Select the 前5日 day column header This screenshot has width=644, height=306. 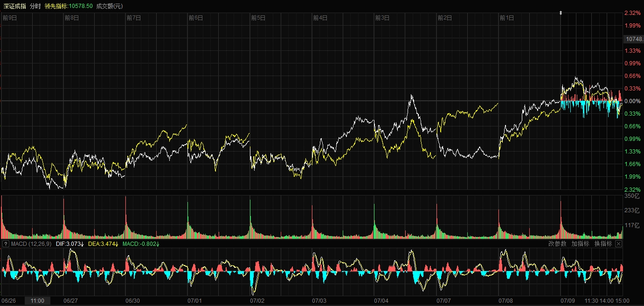pyautogui.click(x=258, y=18)
